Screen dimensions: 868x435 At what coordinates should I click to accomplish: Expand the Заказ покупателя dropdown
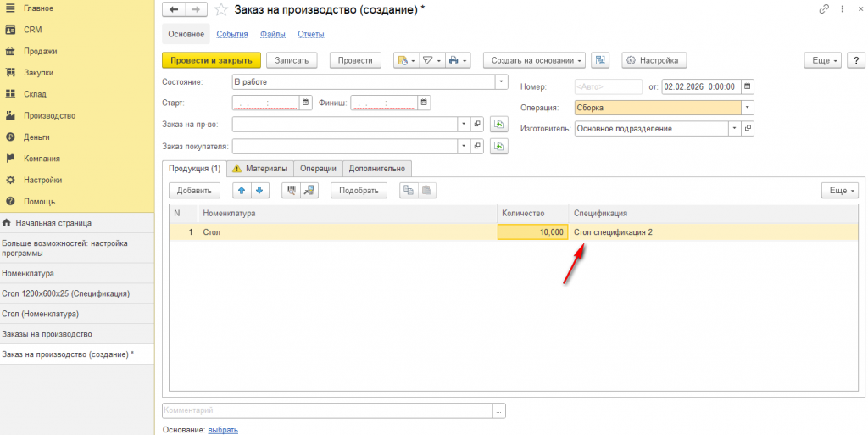click(x=464, y=147)
